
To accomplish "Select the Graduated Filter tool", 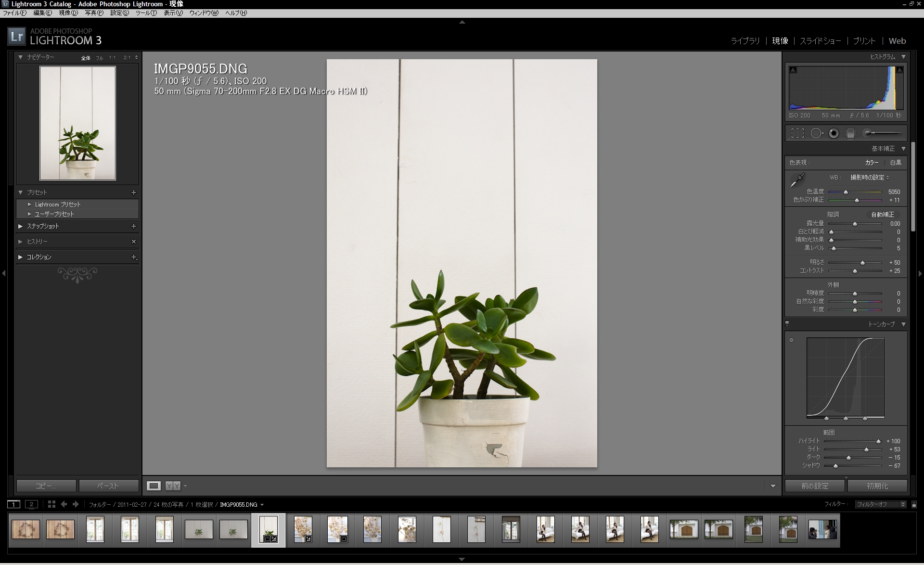I will pos(850,133).
